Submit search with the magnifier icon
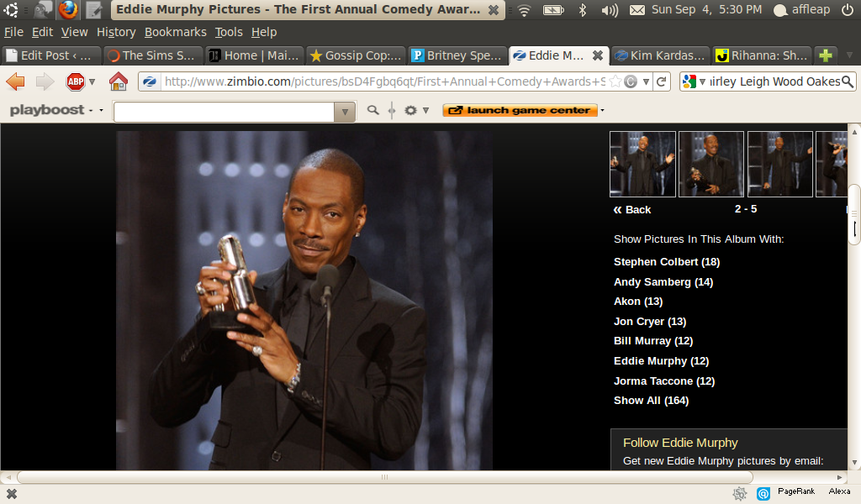The width and height of the screenshot is (861, 504). [848, 81]
